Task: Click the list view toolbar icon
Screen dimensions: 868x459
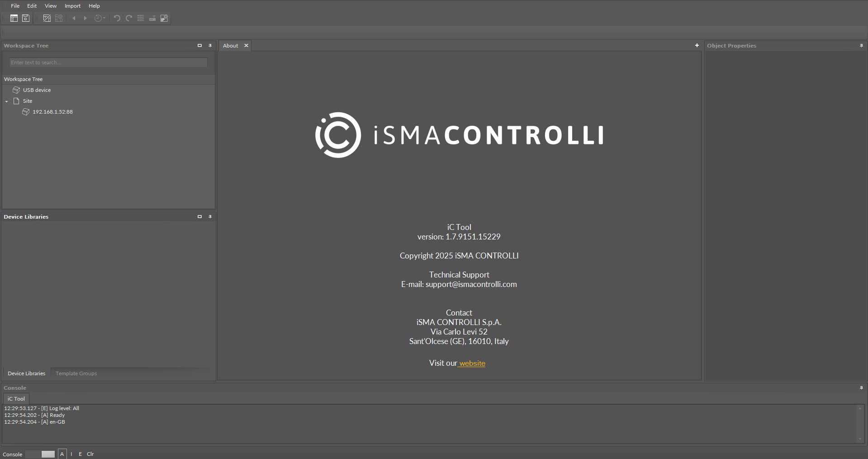Action: point(141,18)
